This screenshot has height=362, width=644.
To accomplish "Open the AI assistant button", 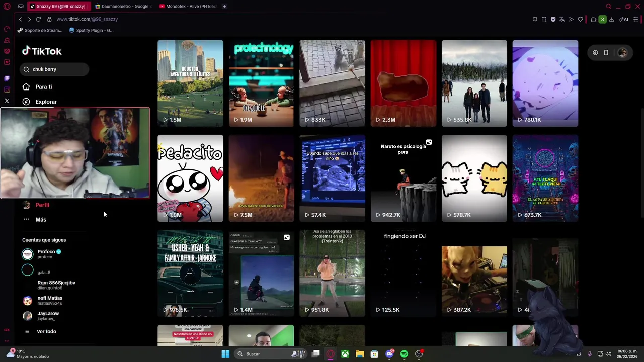I will tap(624, 19).
